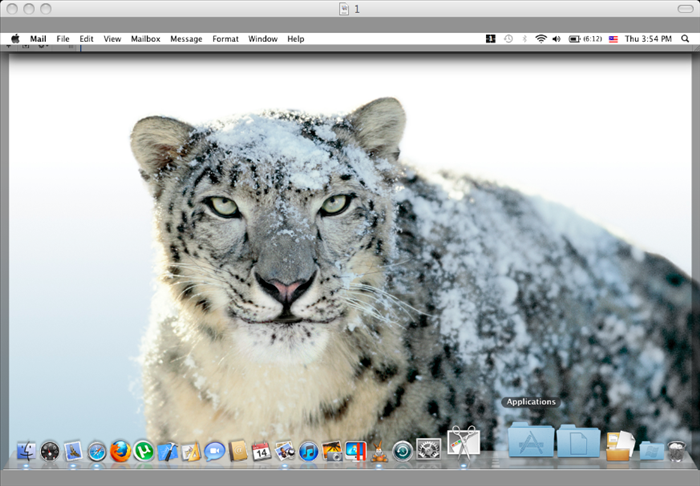700x486 pixels.
Task: Launch iPhoto from the Dock
Action: (285, 451)
